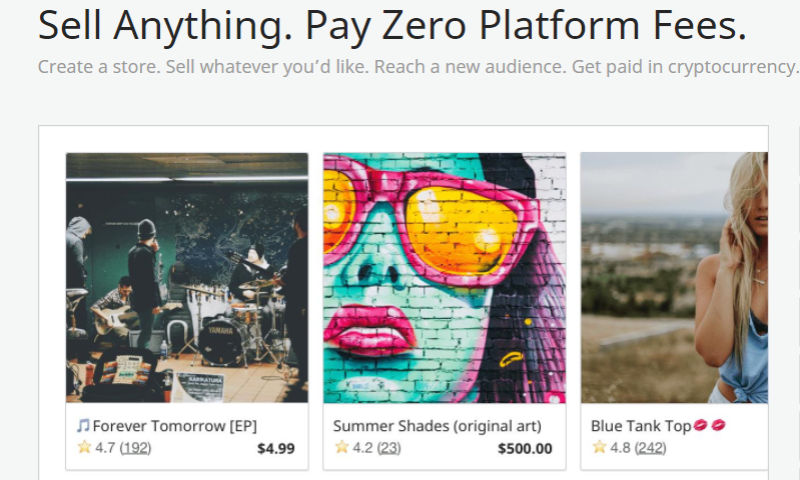
Task: Click the Sell Anything. Pay Zero Platform Fees headline
Action: click(x=392, y=27)
